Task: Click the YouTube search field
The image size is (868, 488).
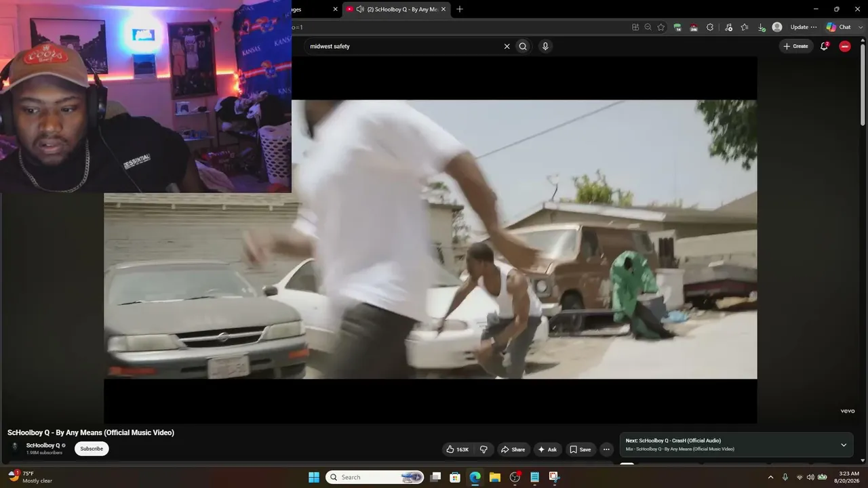Action: 403,46
